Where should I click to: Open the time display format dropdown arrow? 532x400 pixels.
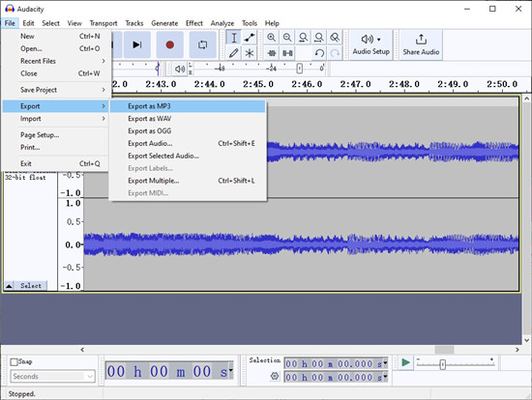click(231, 370)
